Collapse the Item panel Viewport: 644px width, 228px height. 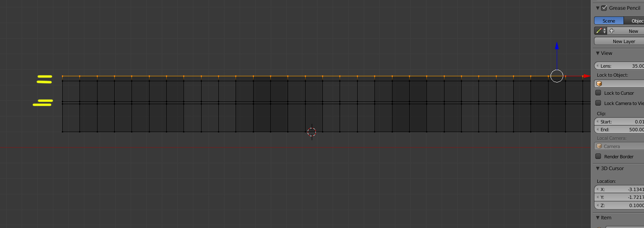[x=598, y=218]
